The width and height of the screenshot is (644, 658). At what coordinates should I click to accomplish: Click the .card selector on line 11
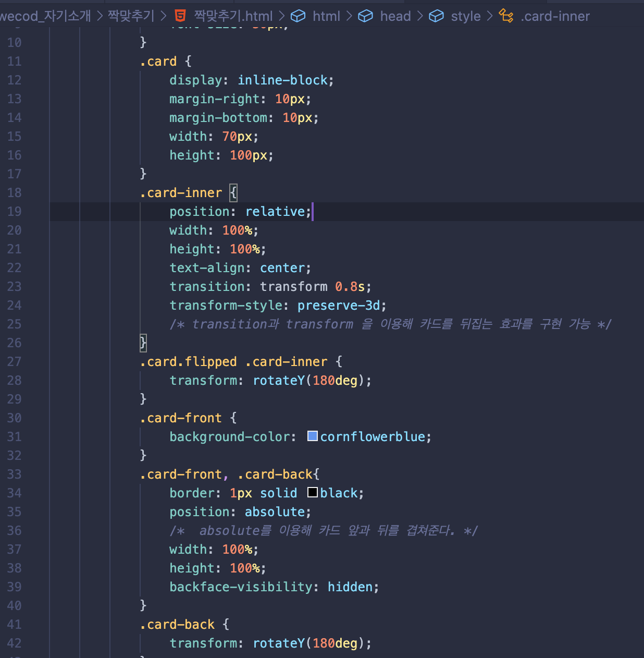158,62
